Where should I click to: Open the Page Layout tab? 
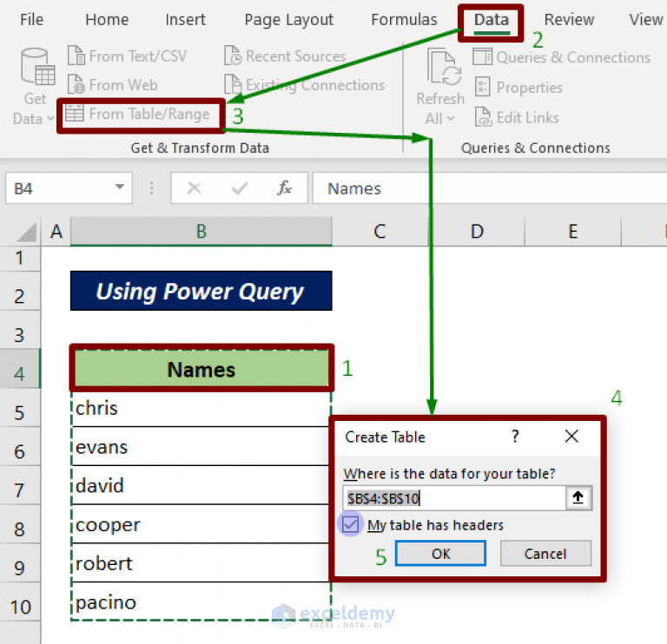pos(289,20)
